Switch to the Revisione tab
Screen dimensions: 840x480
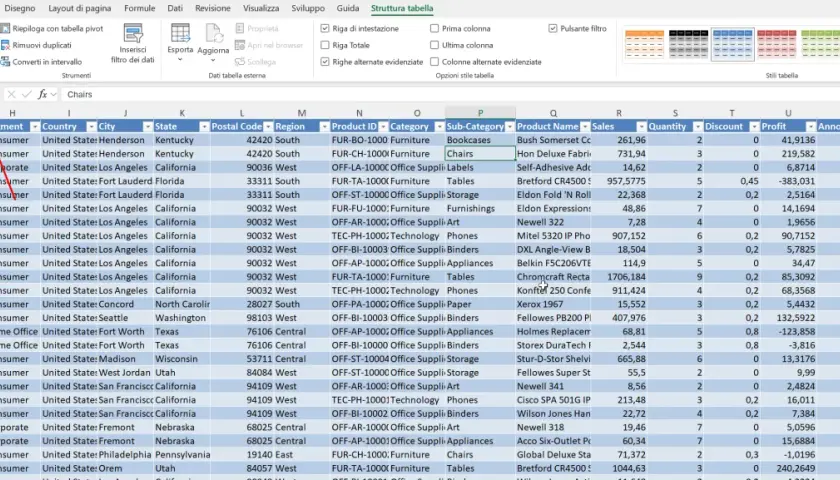pos(213,8)
